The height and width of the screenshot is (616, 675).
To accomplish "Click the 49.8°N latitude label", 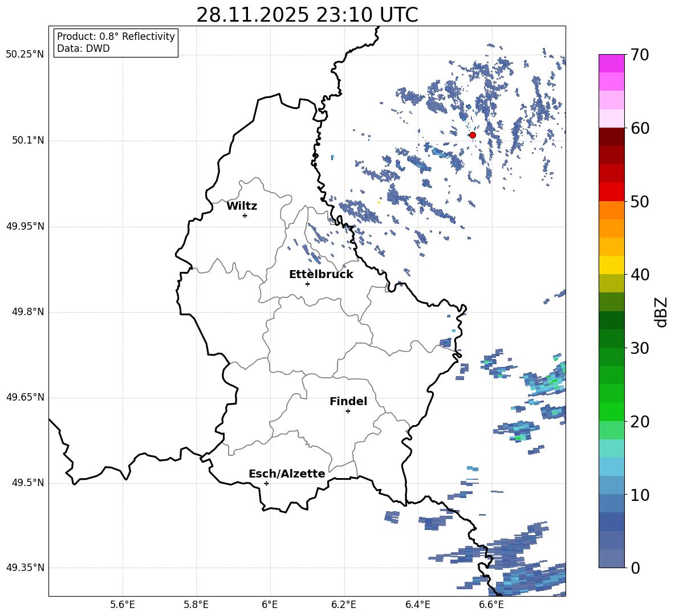I will click(28, 312).
